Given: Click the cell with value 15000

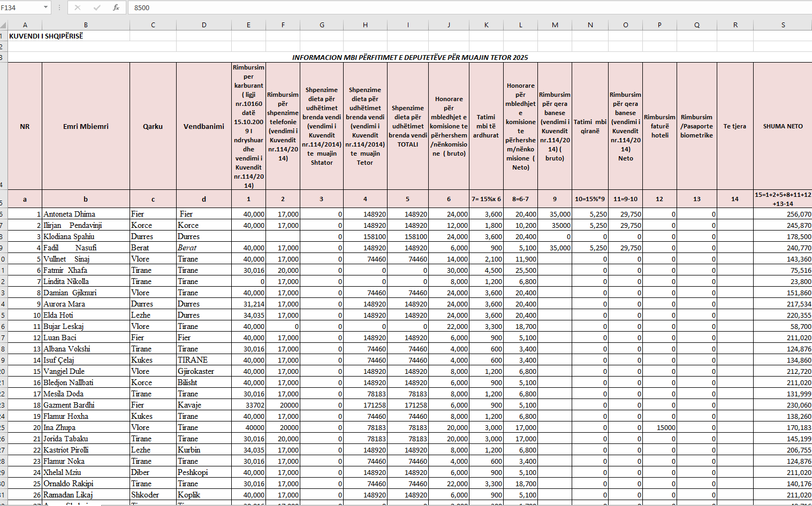Looking at the screenshot, I should pos(659,427).
